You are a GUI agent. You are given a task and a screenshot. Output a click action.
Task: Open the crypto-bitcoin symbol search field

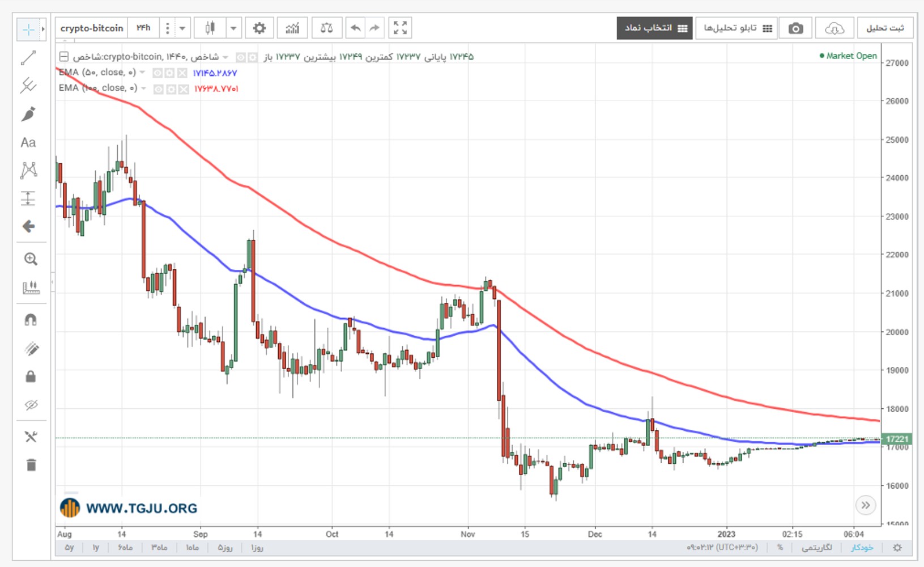(92, 28)
